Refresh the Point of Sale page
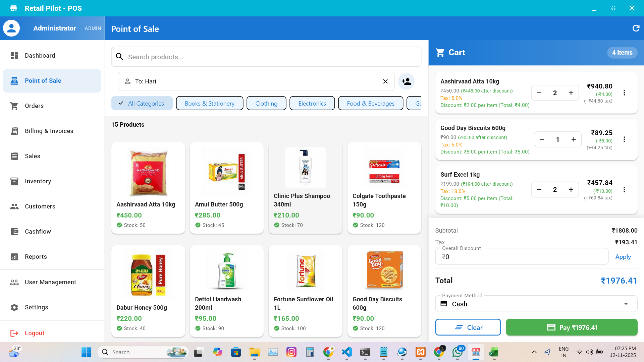 [636, 28]
